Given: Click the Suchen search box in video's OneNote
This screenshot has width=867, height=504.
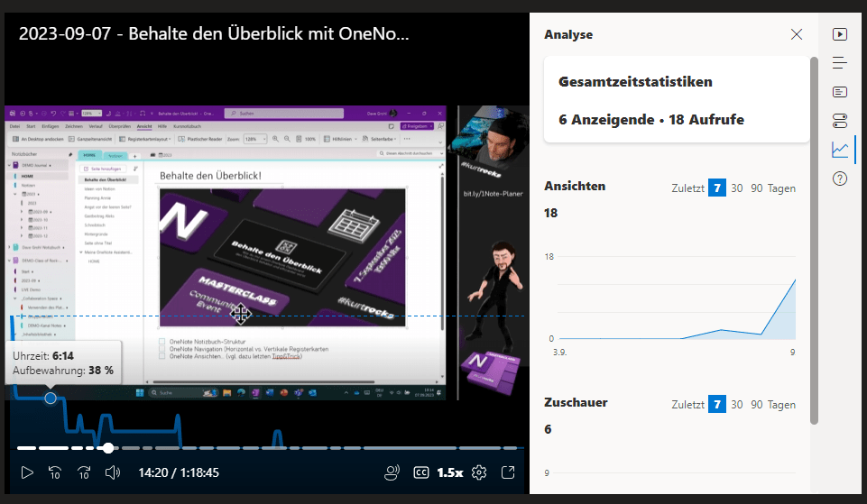Looking at the screenshot, I should 283,114.
